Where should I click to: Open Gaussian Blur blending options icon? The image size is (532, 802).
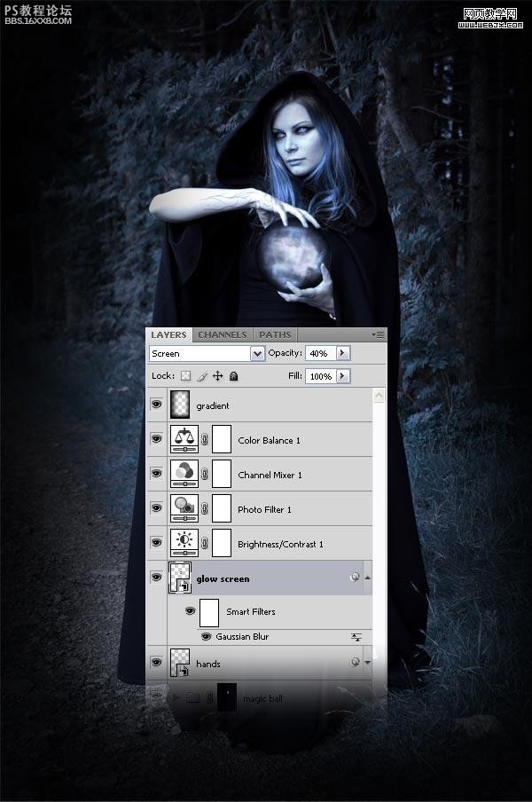[x=356, y=637]
